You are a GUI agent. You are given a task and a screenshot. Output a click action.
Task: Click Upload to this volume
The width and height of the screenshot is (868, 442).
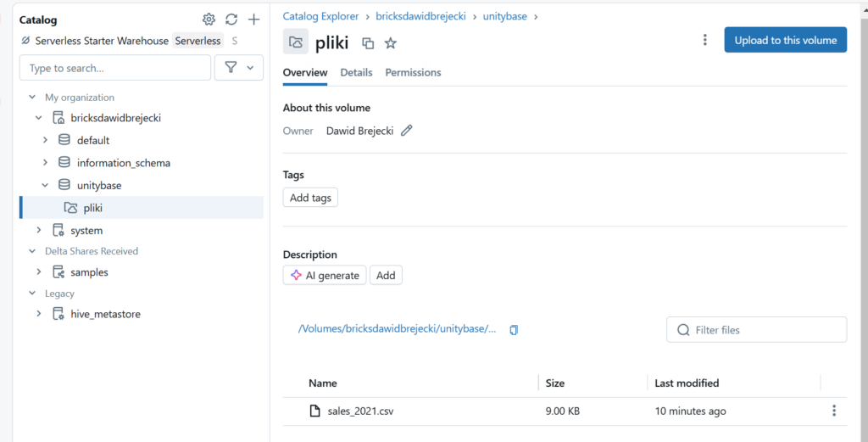pos(785,40)
